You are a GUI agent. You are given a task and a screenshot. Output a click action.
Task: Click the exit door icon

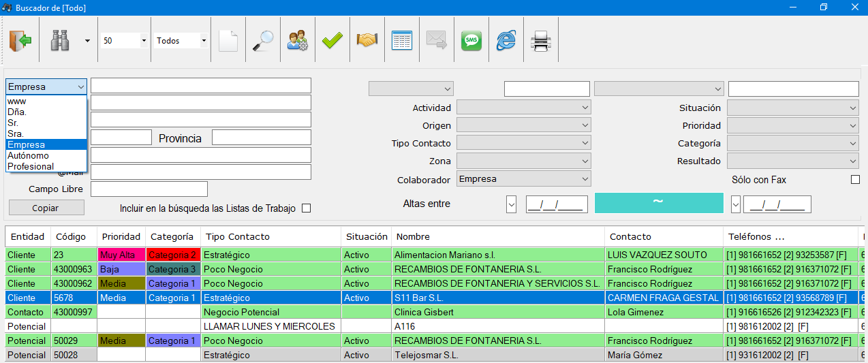click(20, 41)
